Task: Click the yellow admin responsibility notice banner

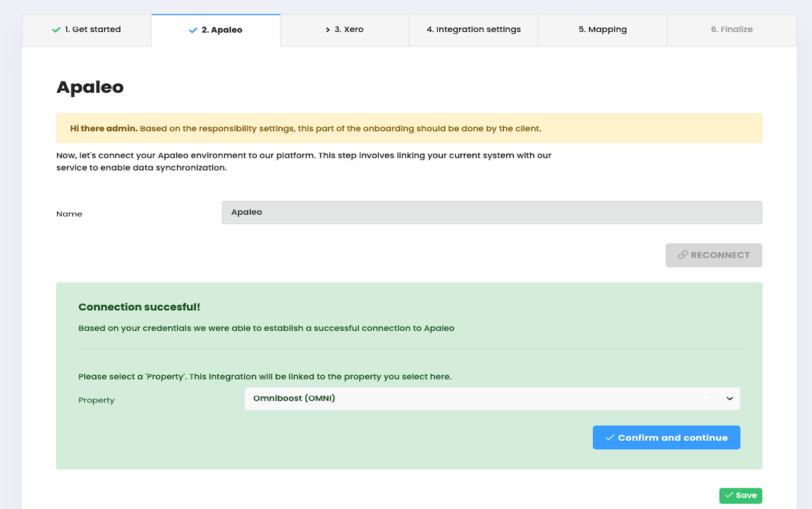Action: [x=409, y=128]
